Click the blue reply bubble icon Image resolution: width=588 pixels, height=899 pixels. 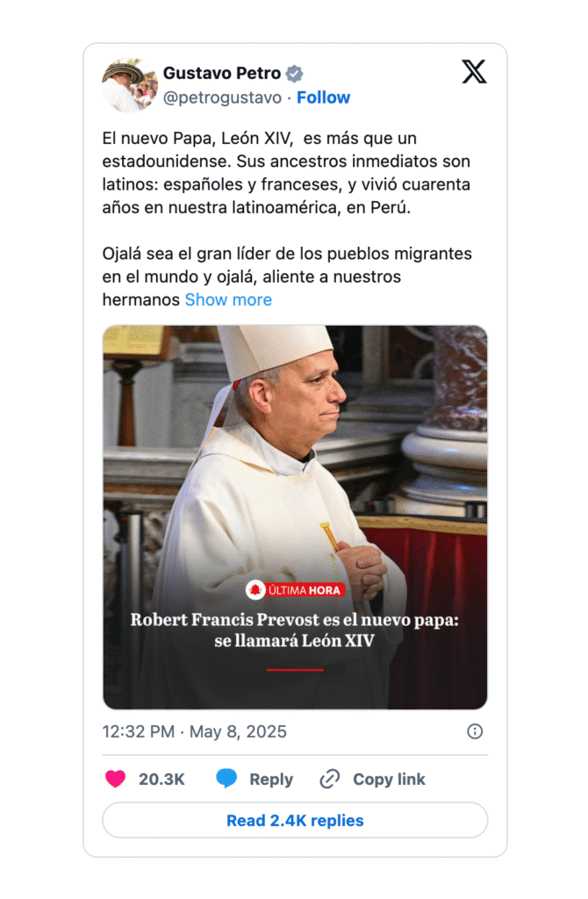click(x=226, y=778)
